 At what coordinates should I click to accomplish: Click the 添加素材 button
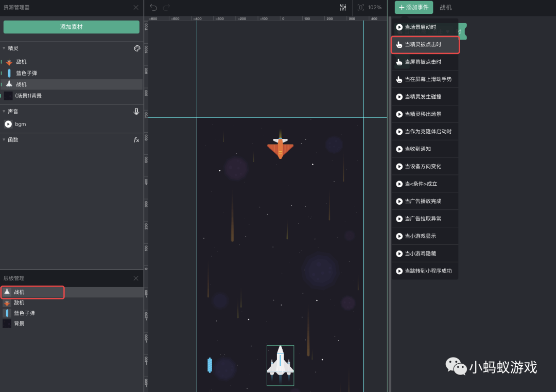click(x=71, y=27)
